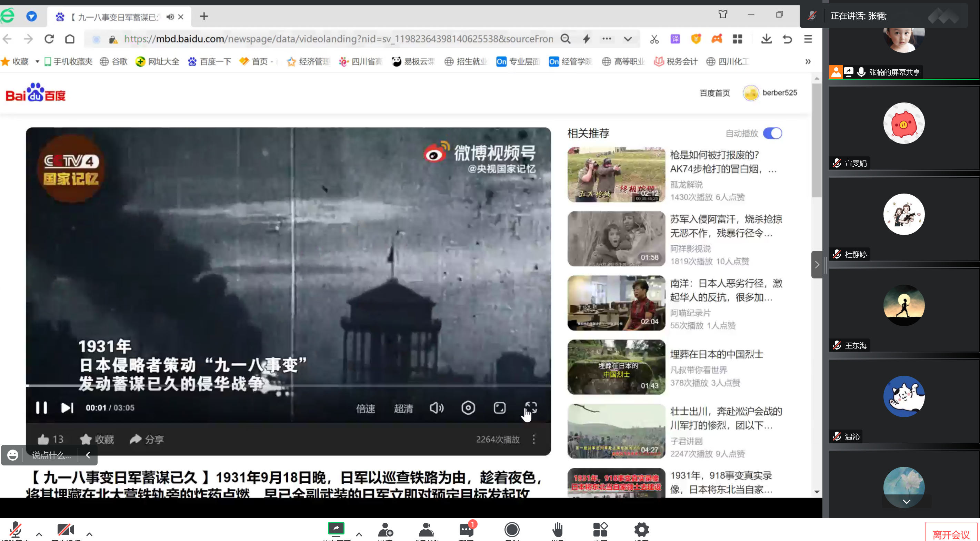This screenshot has height=541, width=980.
Task: Skip to the next video
Action: pyautogui.click(x=67, y=408)
